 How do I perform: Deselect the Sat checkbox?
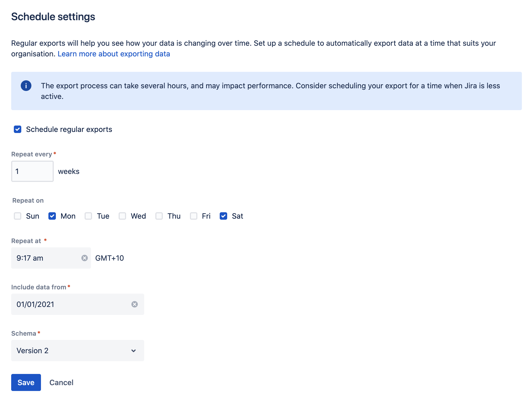[223, 216]
